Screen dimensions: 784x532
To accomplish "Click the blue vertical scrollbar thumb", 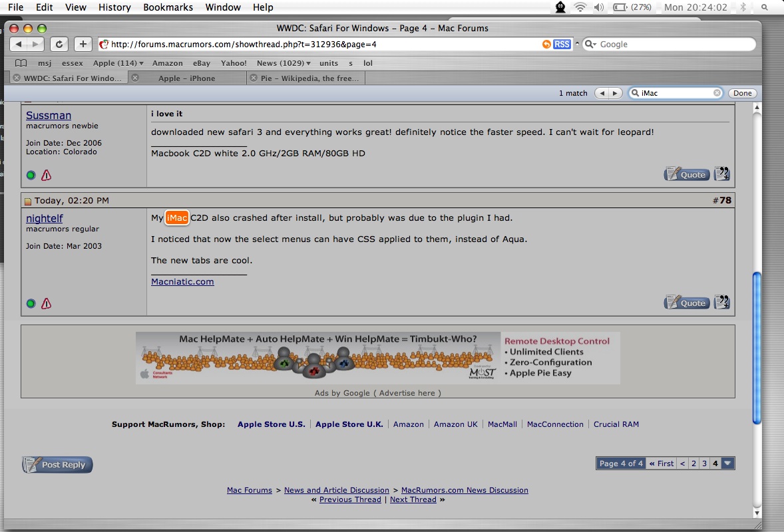I will [757, 348].
